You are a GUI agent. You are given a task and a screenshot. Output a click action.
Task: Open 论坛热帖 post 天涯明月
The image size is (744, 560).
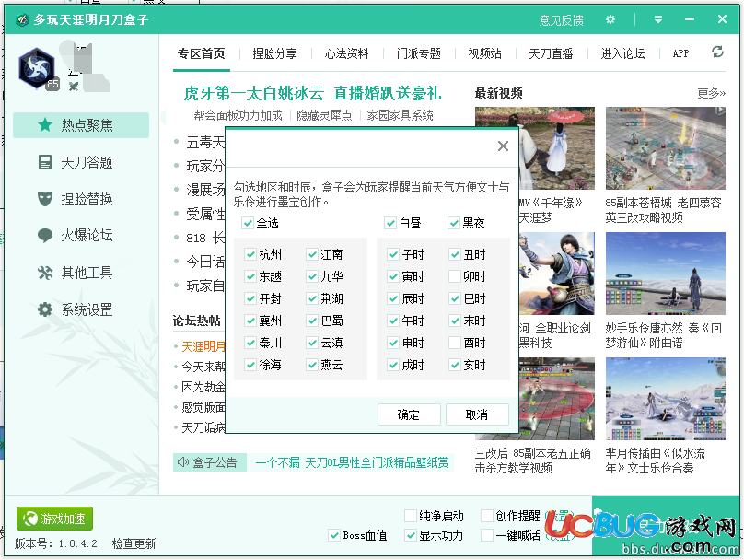coord(203,346)
